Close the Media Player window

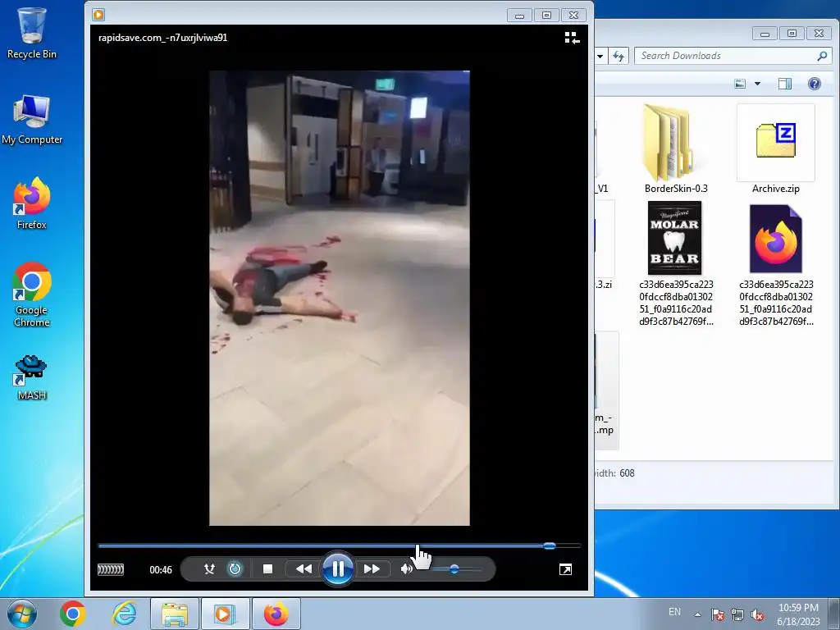coord(573,15)
